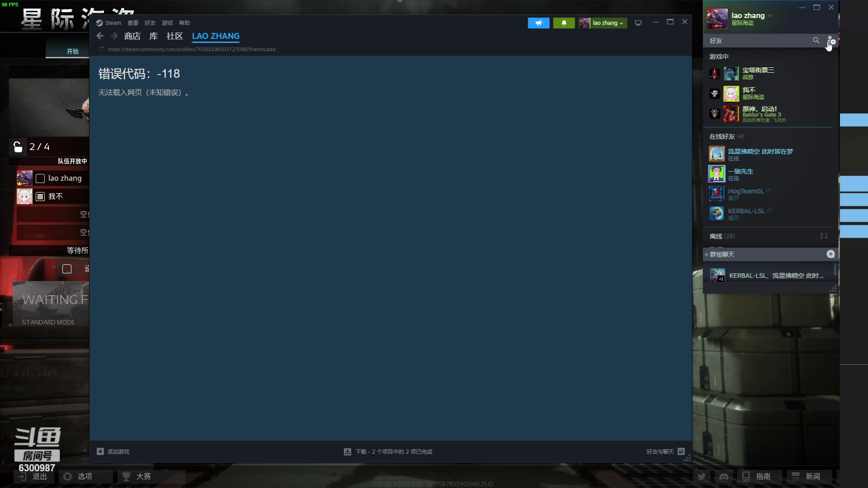The height and width of the screenshot is (488, 868).
Task: Click the downloads icon in the bottom bar
Action: [347, 451]
